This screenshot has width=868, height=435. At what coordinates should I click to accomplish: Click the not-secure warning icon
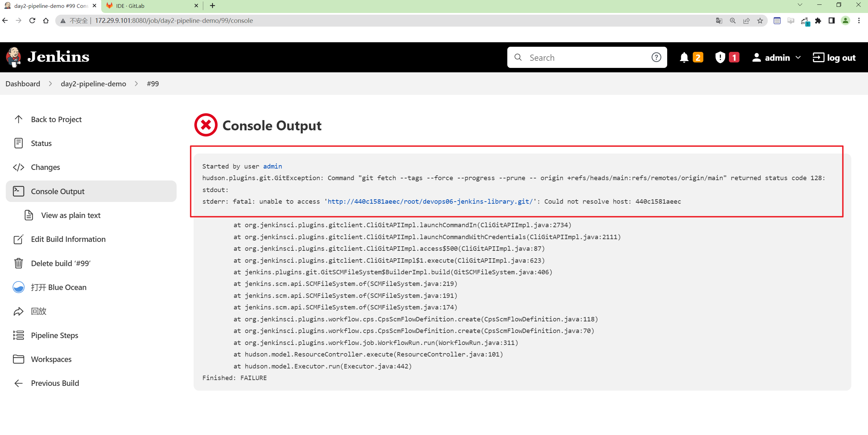coord(63,21)
